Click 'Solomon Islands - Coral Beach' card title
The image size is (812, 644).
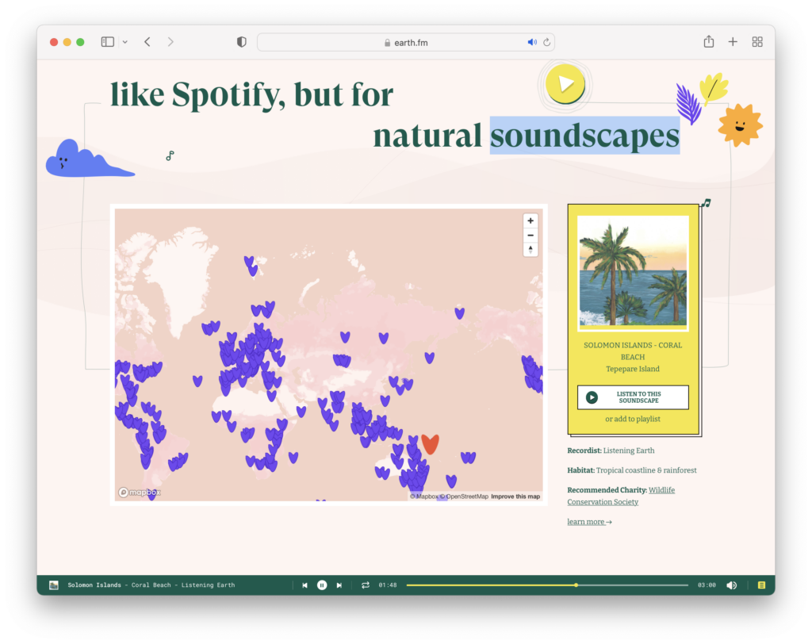click(x=633, y=351)
